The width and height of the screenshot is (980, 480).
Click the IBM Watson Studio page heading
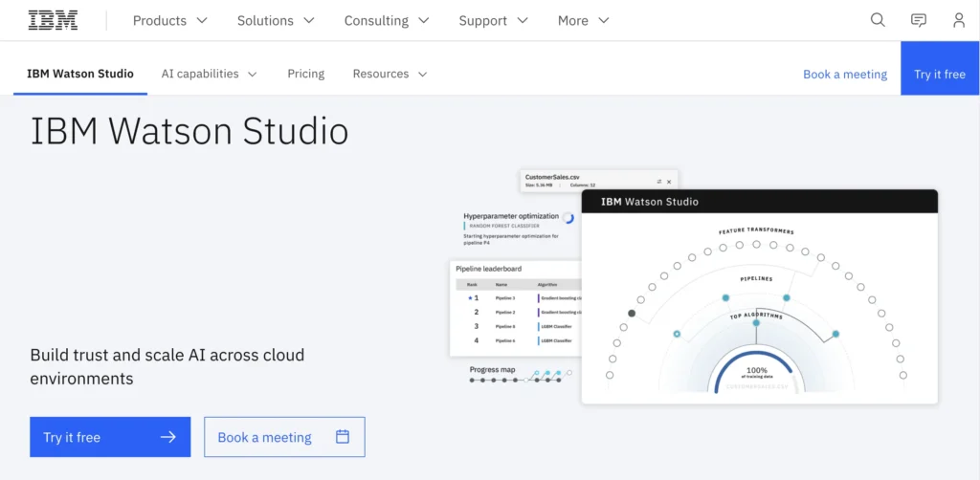(189, 131)
